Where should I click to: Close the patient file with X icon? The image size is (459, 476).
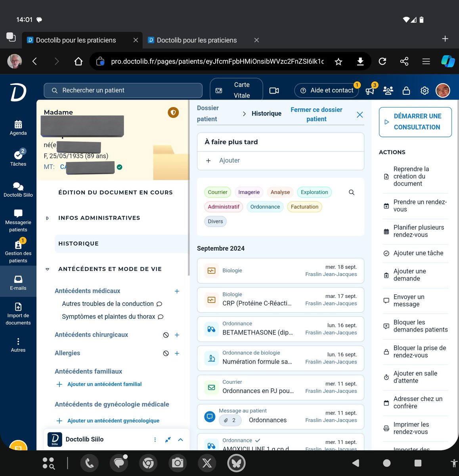(360, 115)
